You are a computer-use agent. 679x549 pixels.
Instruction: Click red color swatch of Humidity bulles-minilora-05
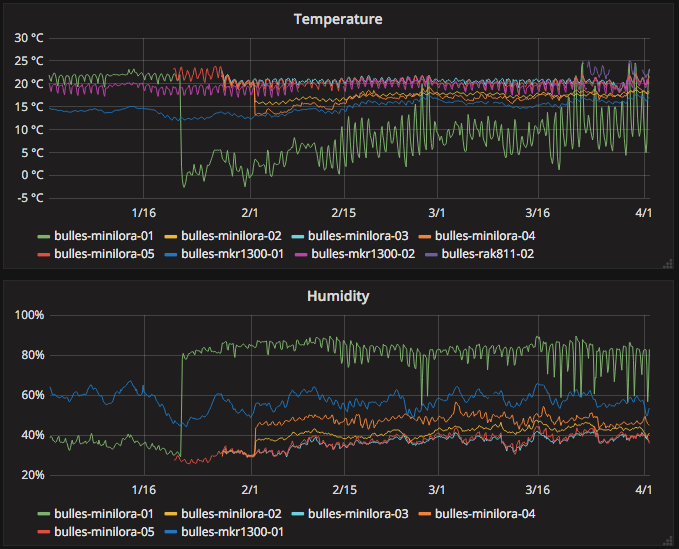(44, 532)
